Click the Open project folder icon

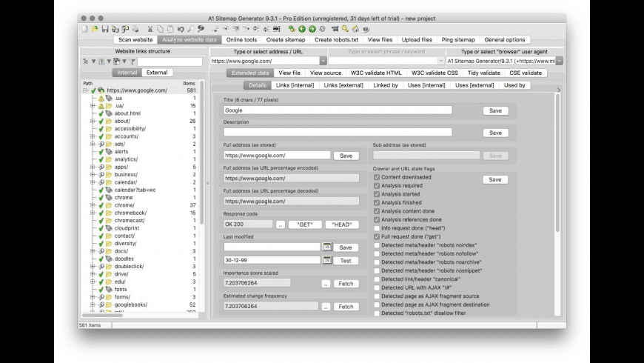[x=95, y=29]
